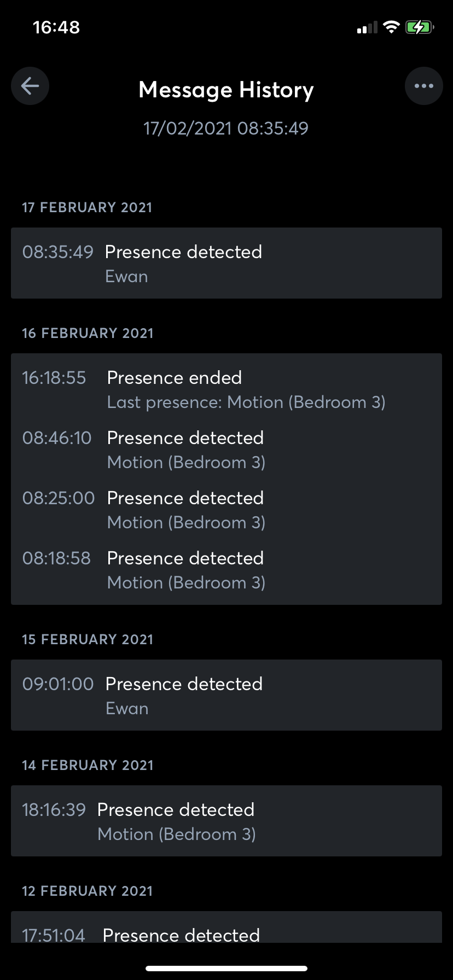
Task: Tap the back arrow button
Action: (x=30, y=86)
